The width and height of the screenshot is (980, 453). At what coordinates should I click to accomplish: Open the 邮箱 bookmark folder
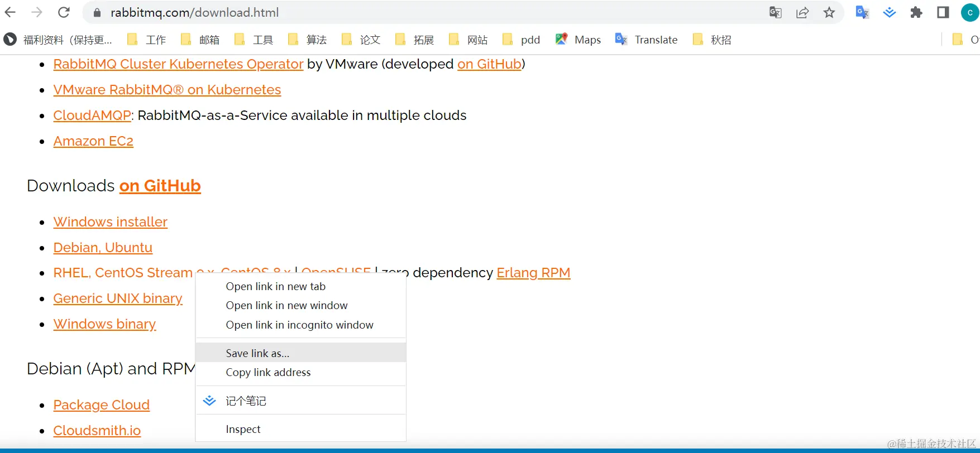200,40
